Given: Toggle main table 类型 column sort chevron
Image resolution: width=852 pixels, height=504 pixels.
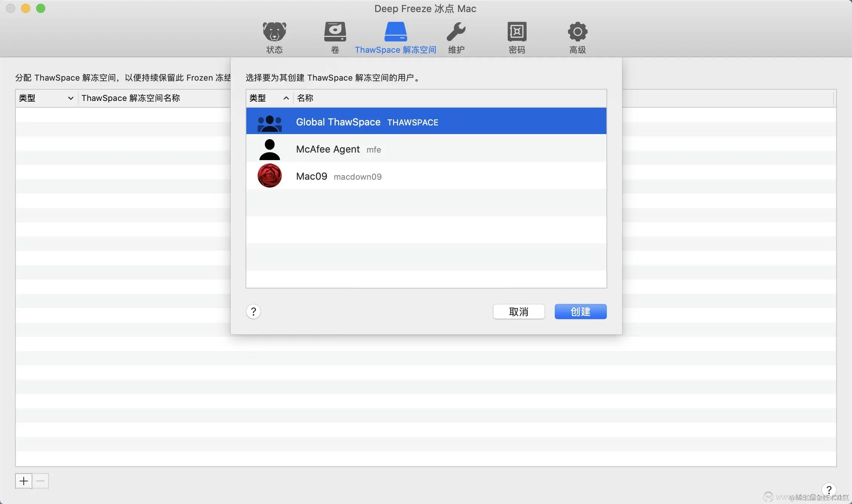Looking at the screenshot, I should pyautogui.click(x=70, y=98).
